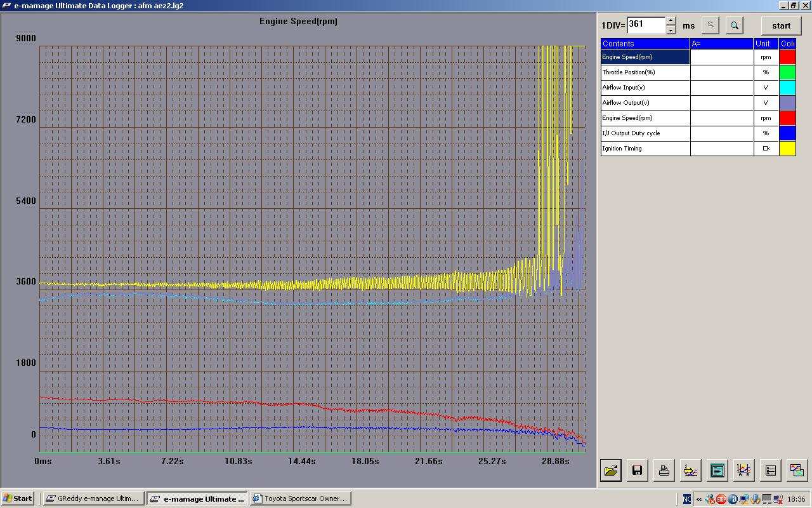Click the A B graph comparison icon

(743, 470)
